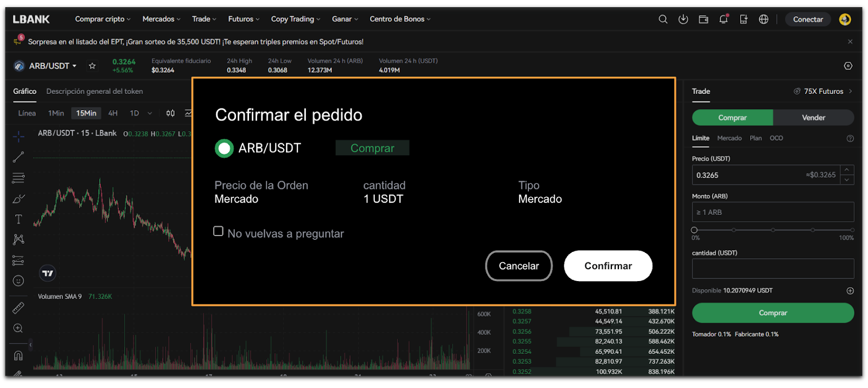The image size is (868, 388).
Task: Click the deposit plus icon near Disponible
Action: pyautogui.click(x=850, y=291)
